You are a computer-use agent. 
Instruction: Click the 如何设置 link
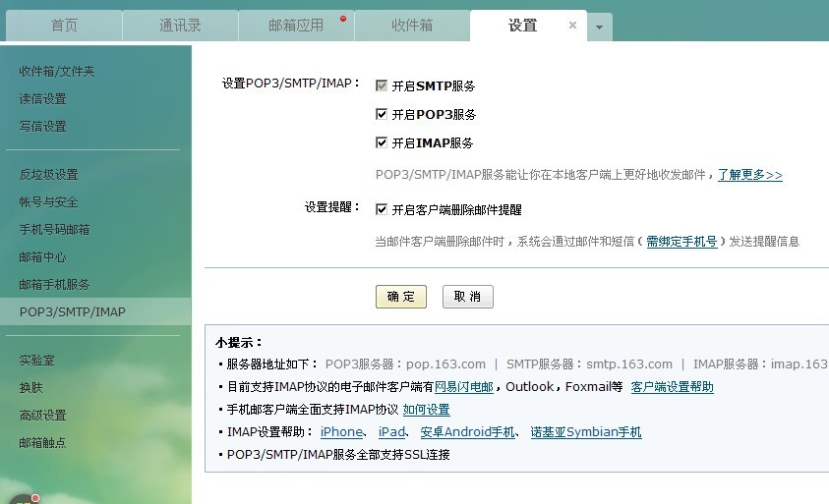(x=426, y=410)
